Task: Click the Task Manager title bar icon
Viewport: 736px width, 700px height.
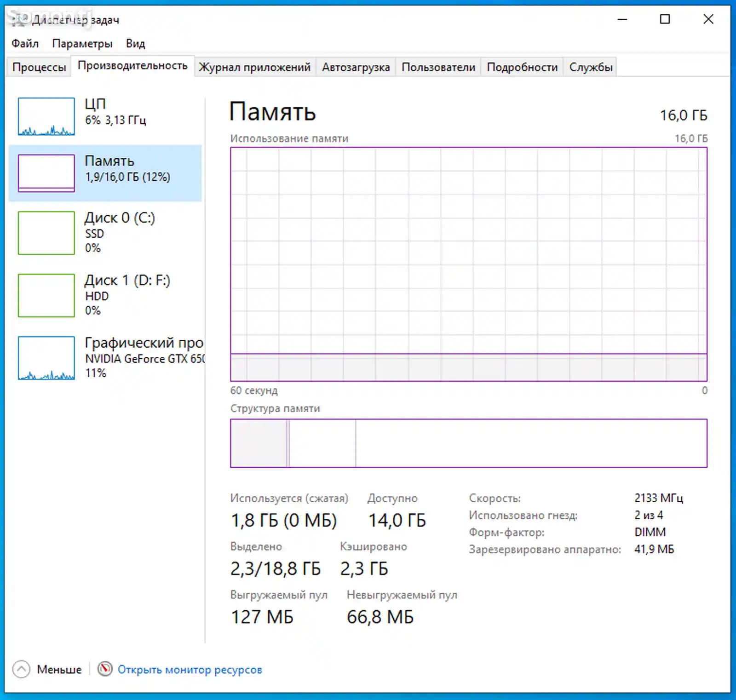Action: click(19, 19)
